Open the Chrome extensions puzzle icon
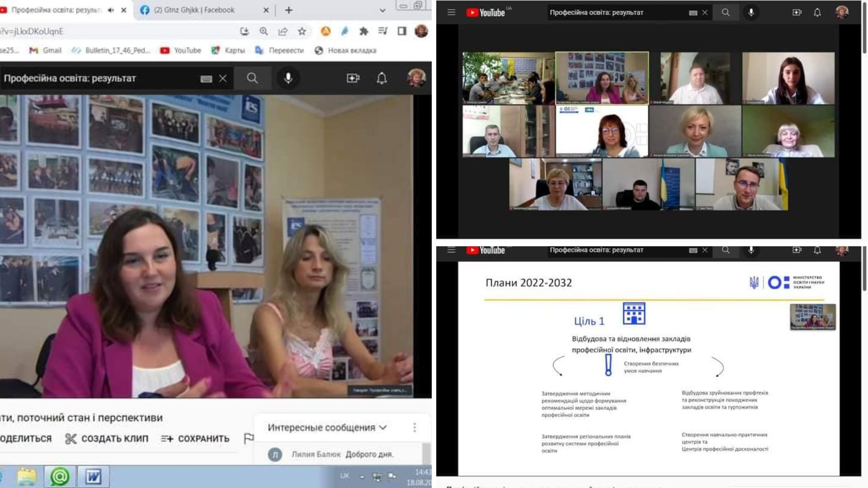 tap(363, 31)
